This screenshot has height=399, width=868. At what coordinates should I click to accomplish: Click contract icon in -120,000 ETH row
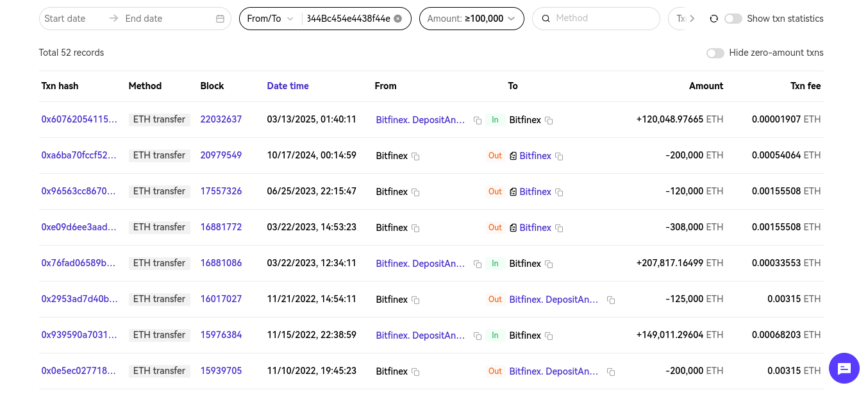click(513, 192)
